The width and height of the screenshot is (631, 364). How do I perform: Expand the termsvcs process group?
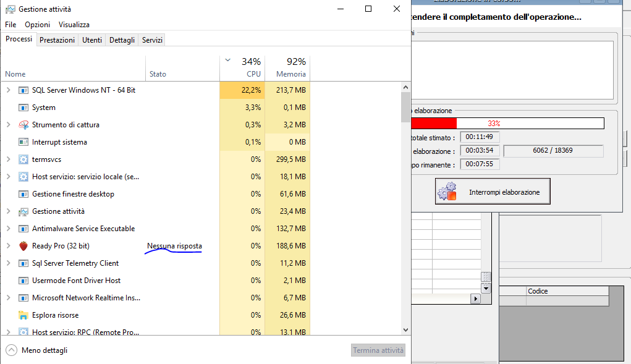point(9,159)
